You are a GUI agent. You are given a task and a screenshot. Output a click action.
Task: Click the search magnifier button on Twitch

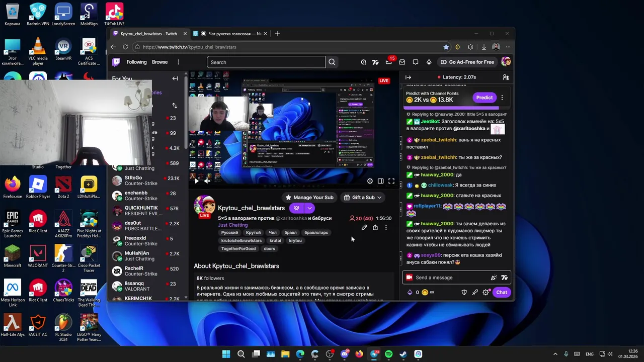(x=332, y=62)
